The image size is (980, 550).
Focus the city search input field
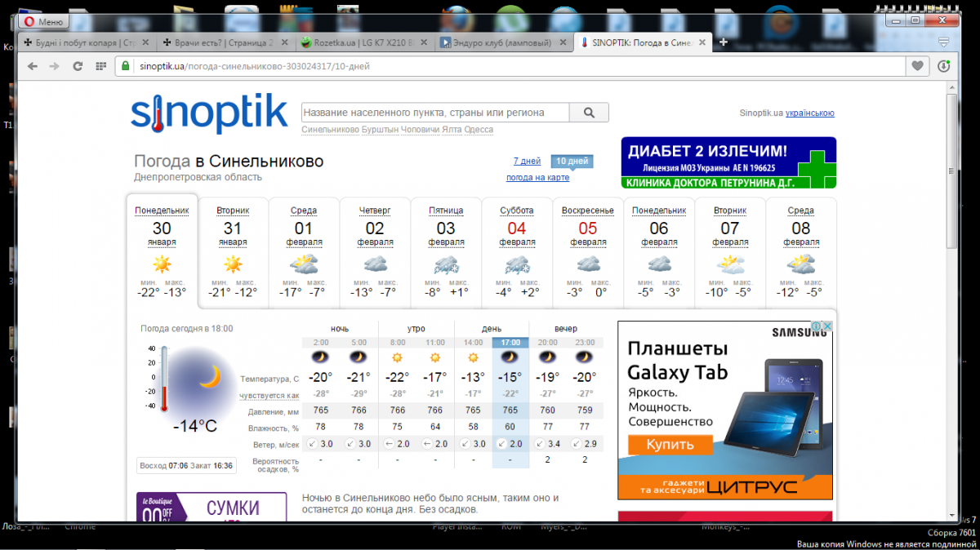(434, 113)
